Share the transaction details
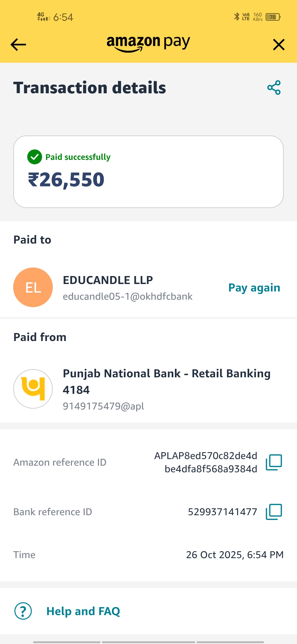 pyautogui.click(x=274, y=88)
